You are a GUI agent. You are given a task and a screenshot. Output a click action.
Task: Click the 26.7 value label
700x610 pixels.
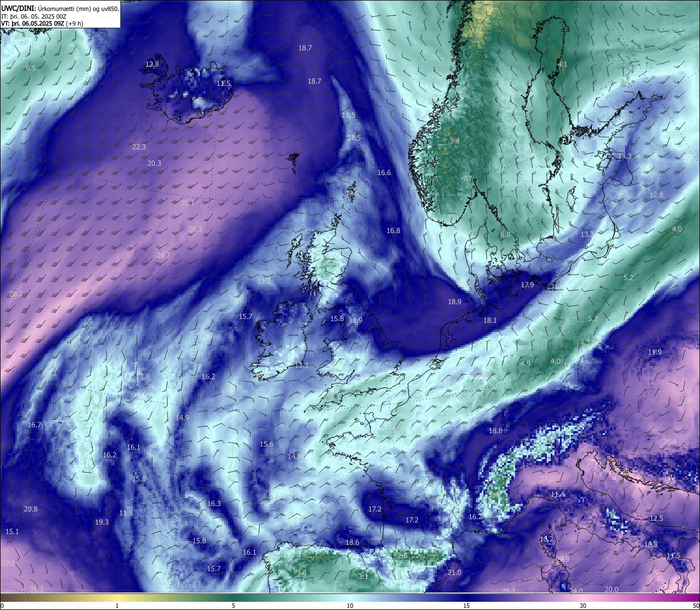tap(164, 255)
